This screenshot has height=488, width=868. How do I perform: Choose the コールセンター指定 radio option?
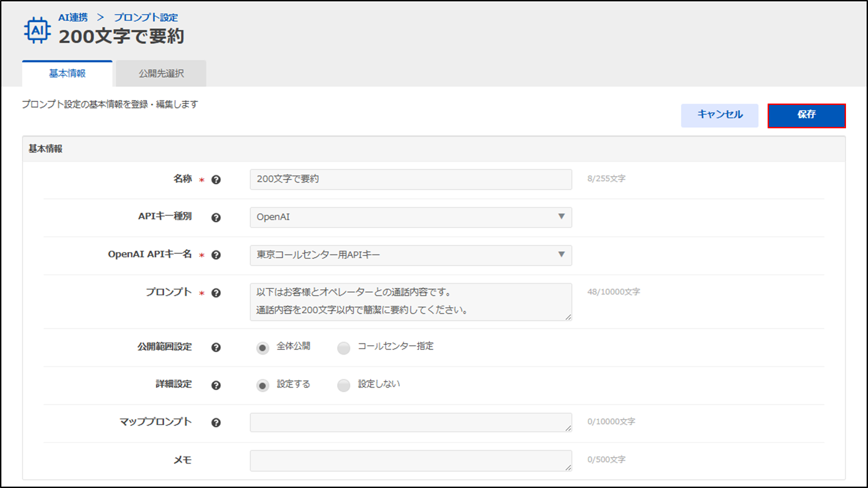(344, 348)
